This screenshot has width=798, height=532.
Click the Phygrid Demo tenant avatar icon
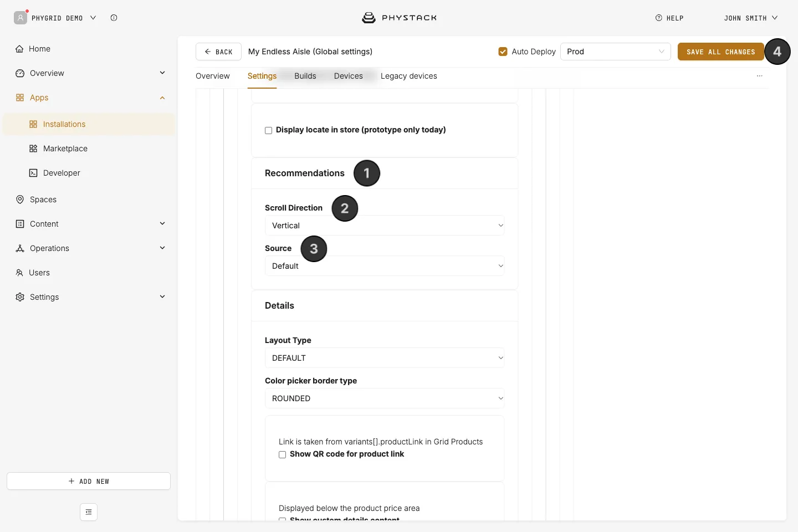(21, 18)
